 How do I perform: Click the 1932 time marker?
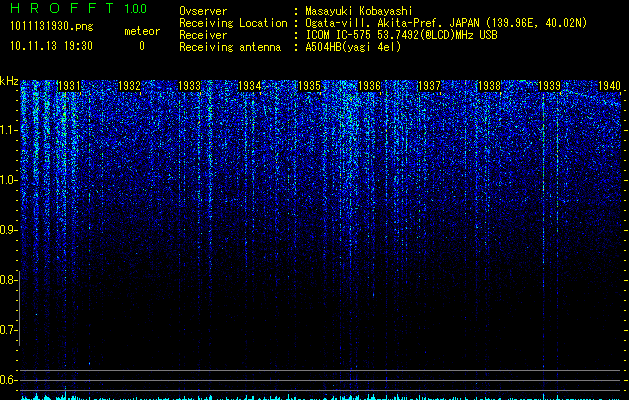coord(129,86)
